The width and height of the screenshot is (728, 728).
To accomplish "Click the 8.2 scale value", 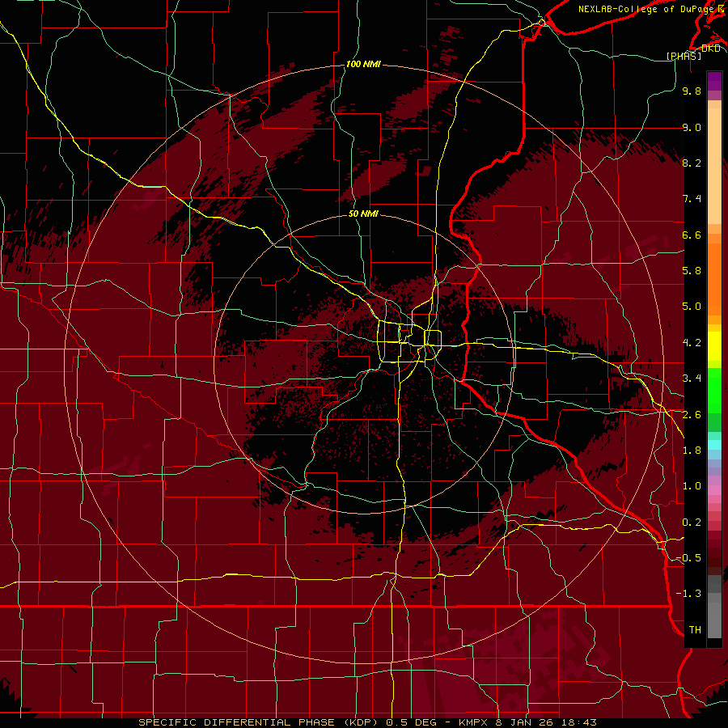I will tap(692, 163).
